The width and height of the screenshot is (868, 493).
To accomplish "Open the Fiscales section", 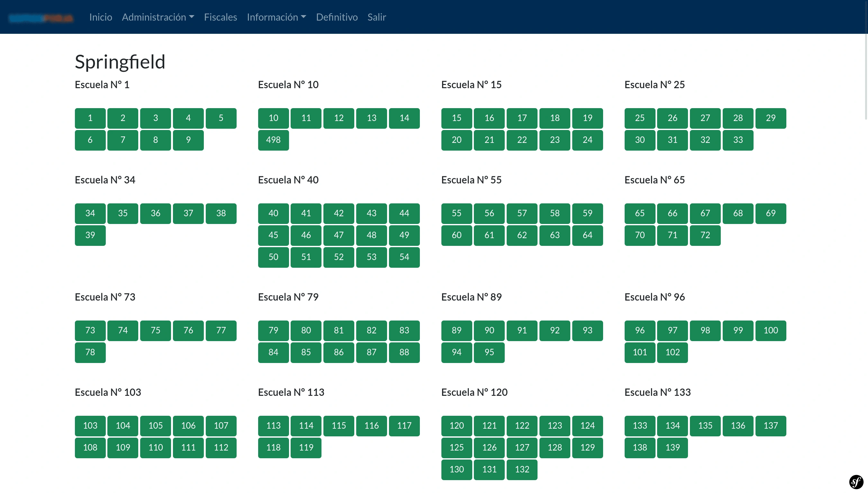I will click(x=220, y=17).
